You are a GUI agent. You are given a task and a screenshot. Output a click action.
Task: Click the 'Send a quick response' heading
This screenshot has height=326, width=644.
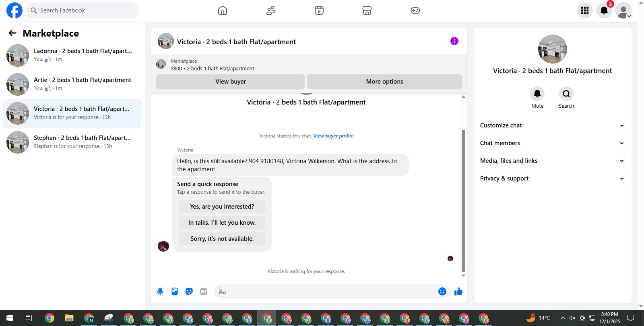pos(208,184)
